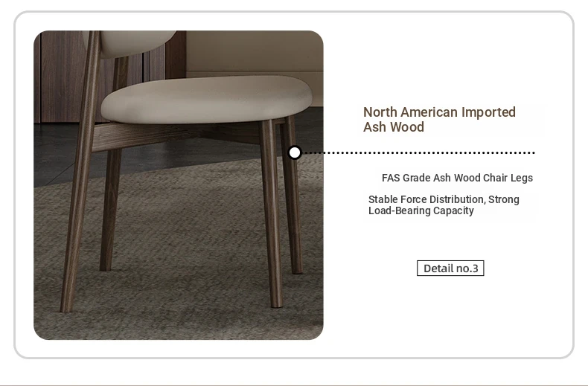Click the Detail no.3 boxed label

450,268
